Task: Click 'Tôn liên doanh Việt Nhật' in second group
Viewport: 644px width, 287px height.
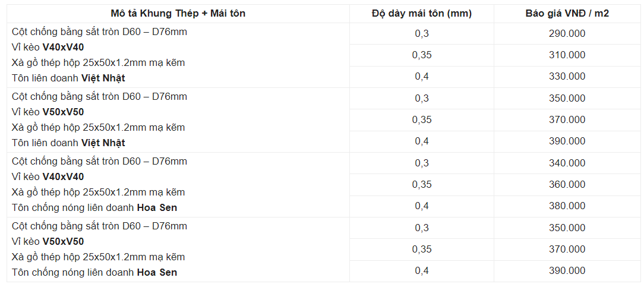Action: [68, 143]
